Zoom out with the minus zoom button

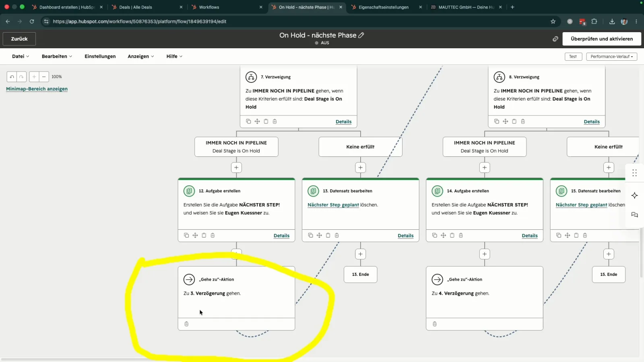pos(44,76)
